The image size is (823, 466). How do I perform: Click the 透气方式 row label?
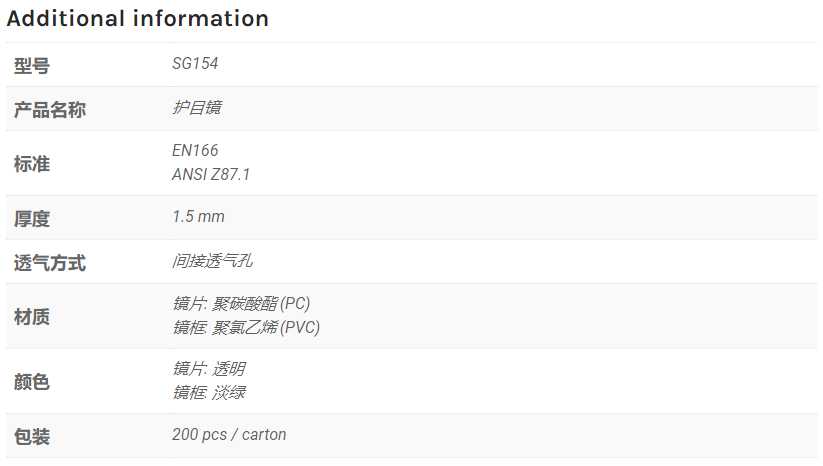click(50, 263)
